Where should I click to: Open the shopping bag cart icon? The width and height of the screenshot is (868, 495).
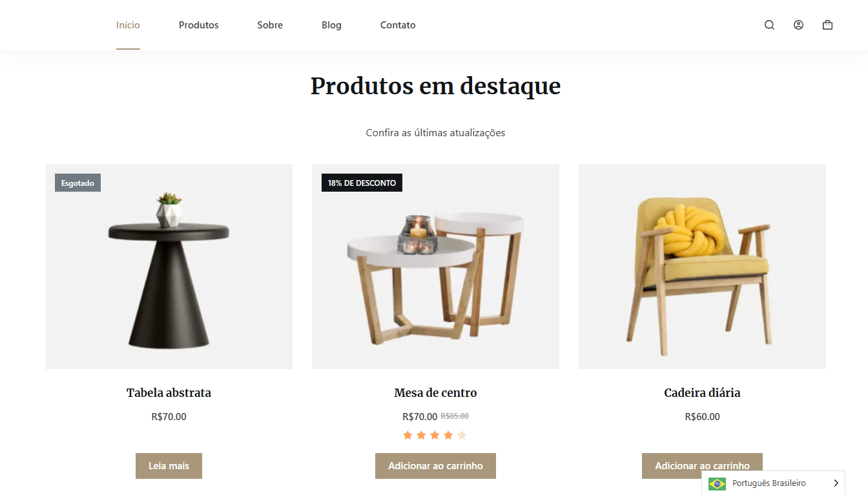coord(827,25)
